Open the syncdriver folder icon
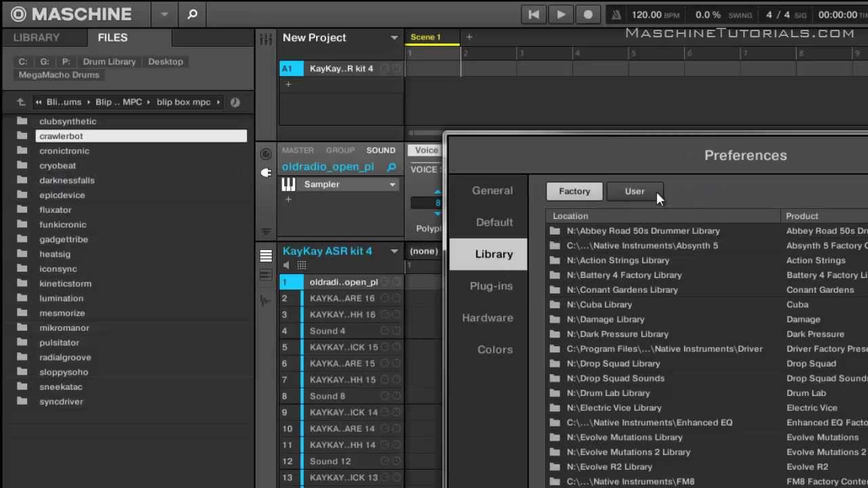 [x=22, y=401]
